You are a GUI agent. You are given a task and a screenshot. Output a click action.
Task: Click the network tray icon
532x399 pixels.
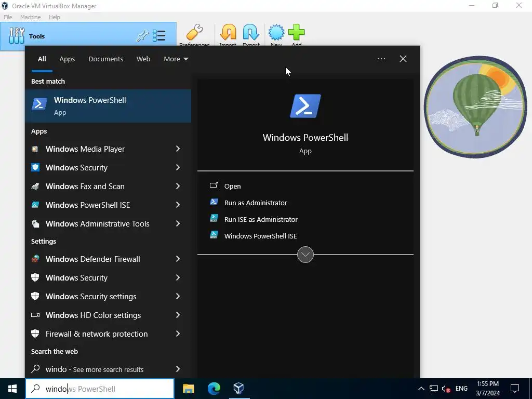[x=434, y=389]
